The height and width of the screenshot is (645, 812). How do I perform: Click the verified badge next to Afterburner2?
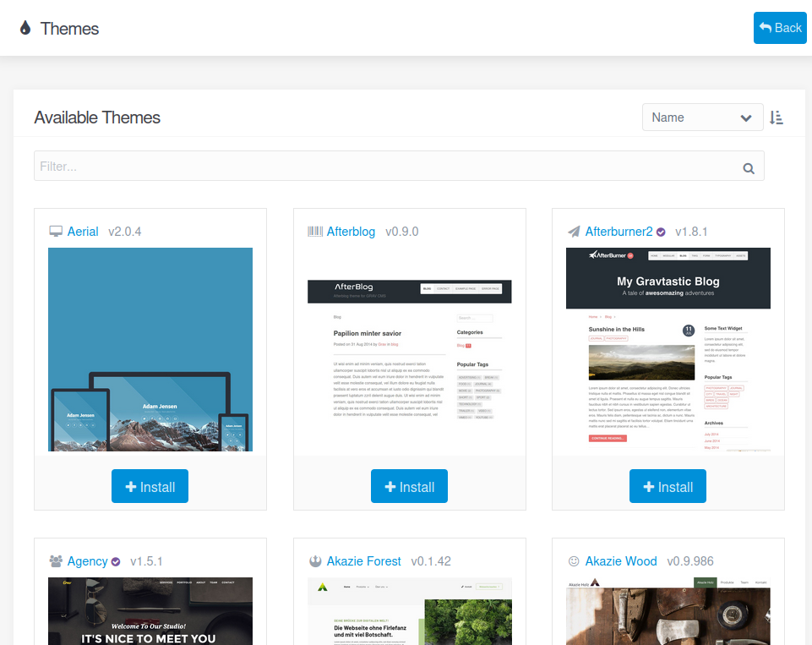coord(661,232)
